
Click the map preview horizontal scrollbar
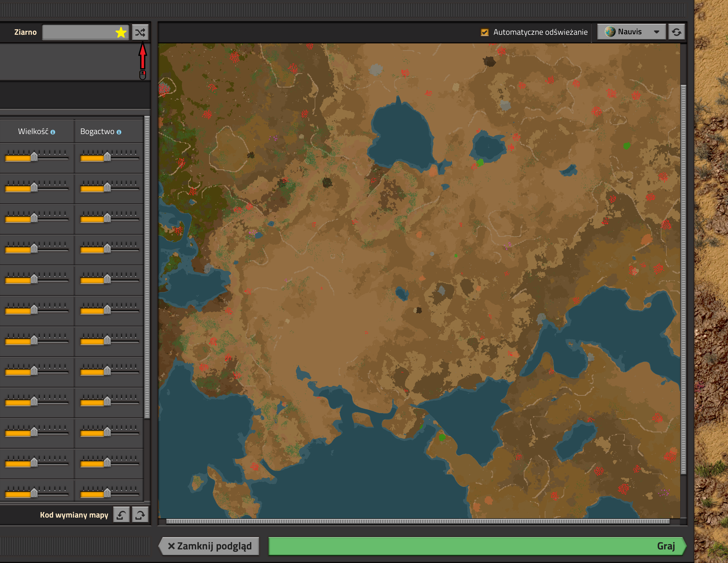coord(418,521)
